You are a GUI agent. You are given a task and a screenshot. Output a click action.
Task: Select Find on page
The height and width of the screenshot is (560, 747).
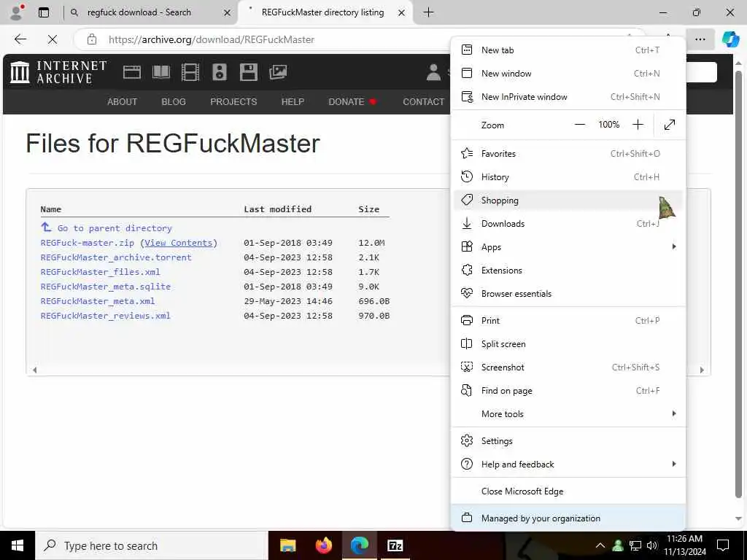click(568, 391)
